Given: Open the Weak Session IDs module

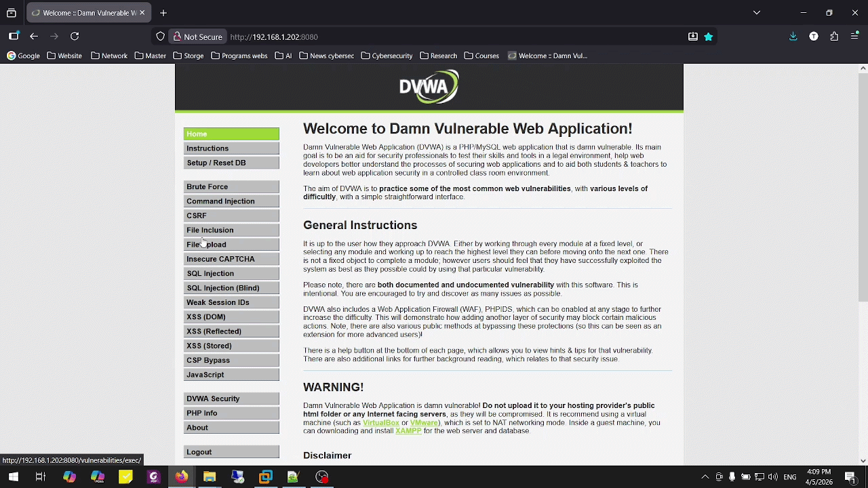Looking at the screenshot, I should (x=231, y=302).
